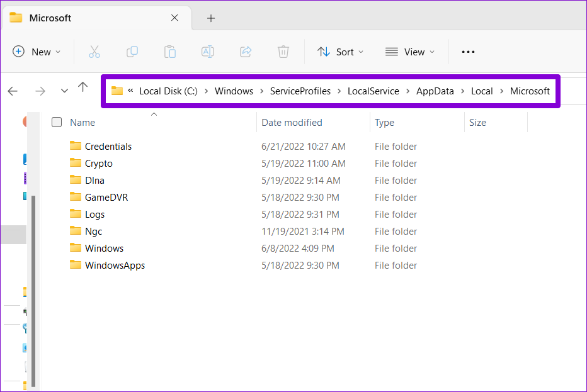Go back with the left arrow
587x392 pixels.
(x=13, y=91)
